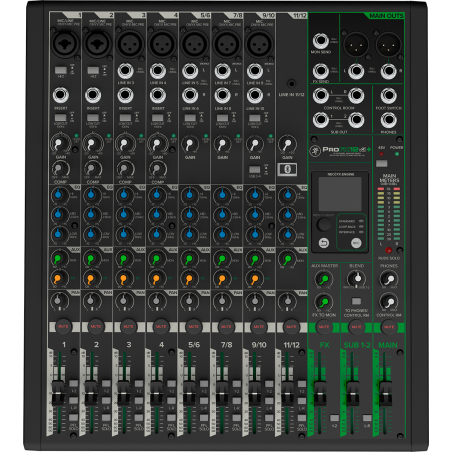Screen dimensions: 452x452
Task: Click the BLEND knob
Action: click(356, 278)
